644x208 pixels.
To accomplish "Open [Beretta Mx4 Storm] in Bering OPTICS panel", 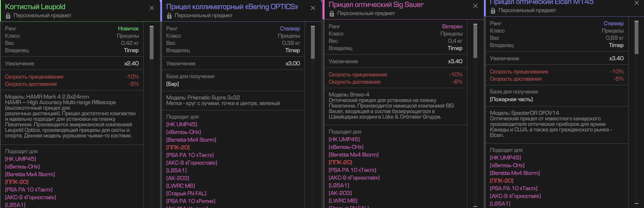I will pos(191,140).
